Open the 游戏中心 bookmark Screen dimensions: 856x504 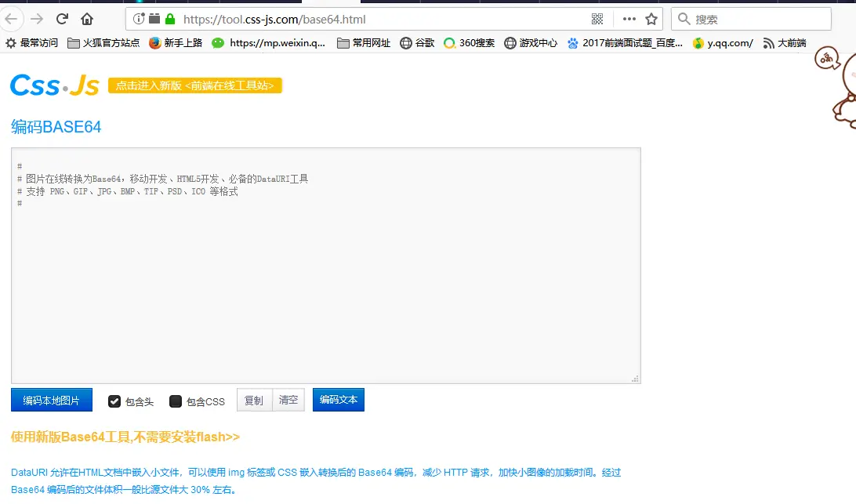click(x=531, y=42)
